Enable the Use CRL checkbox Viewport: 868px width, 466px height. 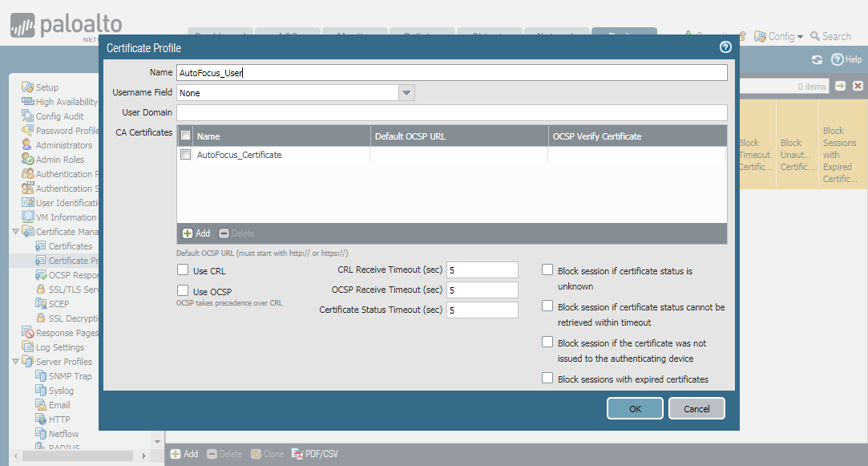coord(183,269)
